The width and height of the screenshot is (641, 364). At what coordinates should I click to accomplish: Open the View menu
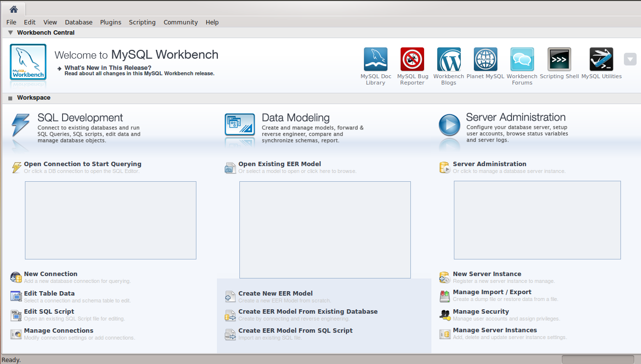[x=50, y=22]
